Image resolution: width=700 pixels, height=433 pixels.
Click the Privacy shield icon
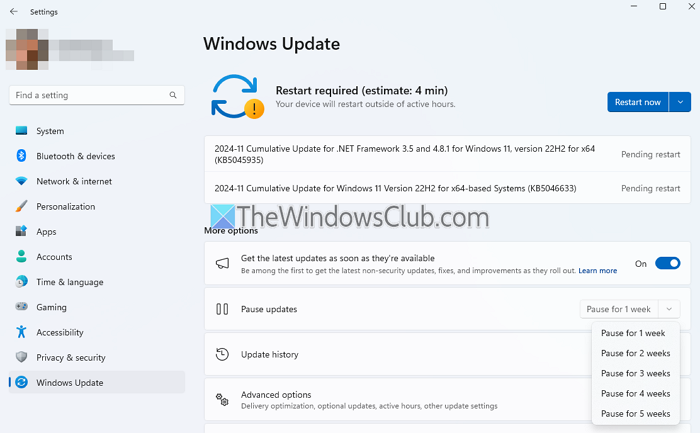coord(21,357)
